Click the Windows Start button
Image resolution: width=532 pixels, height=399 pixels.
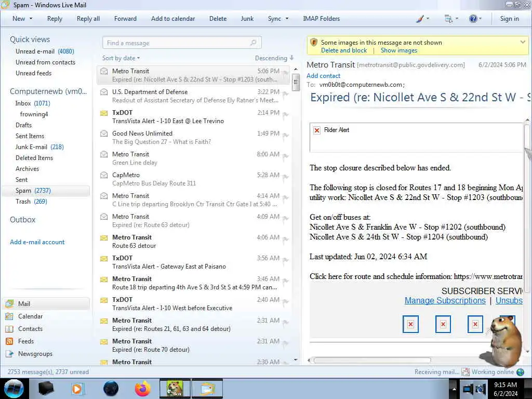[x=14, y=389]
